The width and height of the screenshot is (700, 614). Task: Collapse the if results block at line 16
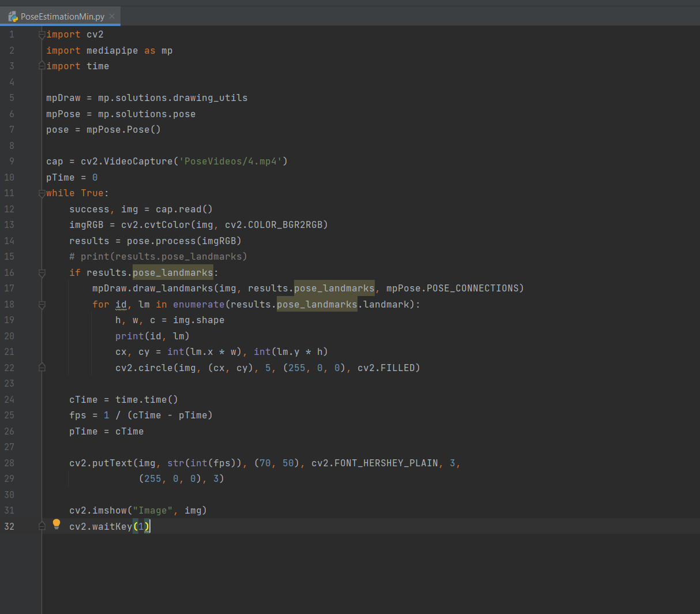[x=42, y=272]
